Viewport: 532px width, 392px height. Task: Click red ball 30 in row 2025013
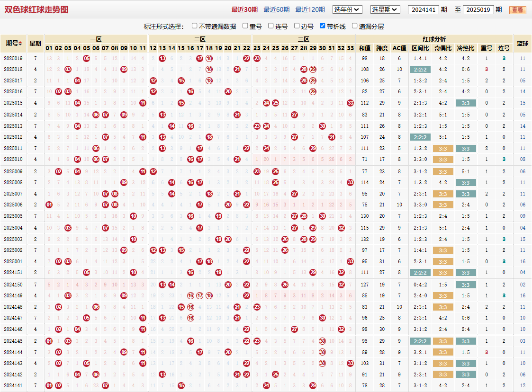[x=322, y=126]
